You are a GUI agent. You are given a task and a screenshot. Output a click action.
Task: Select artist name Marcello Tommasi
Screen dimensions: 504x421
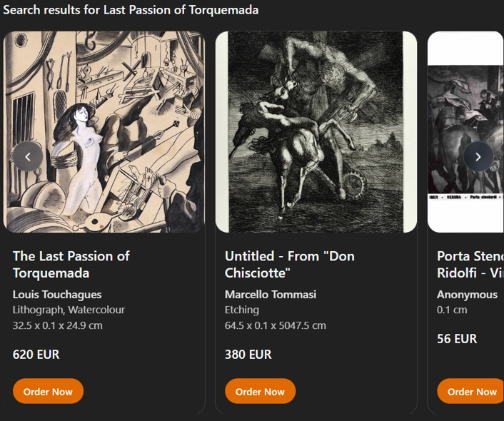click(x=271, y=294)
